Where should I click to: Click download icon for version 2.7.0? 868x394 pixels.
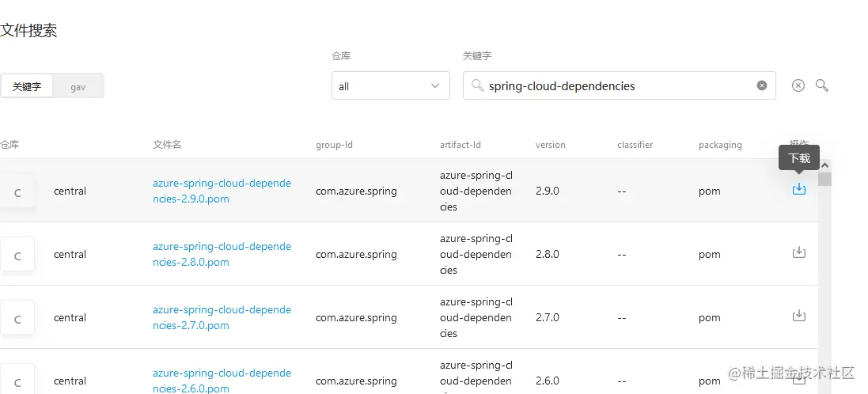coord(799,316)
